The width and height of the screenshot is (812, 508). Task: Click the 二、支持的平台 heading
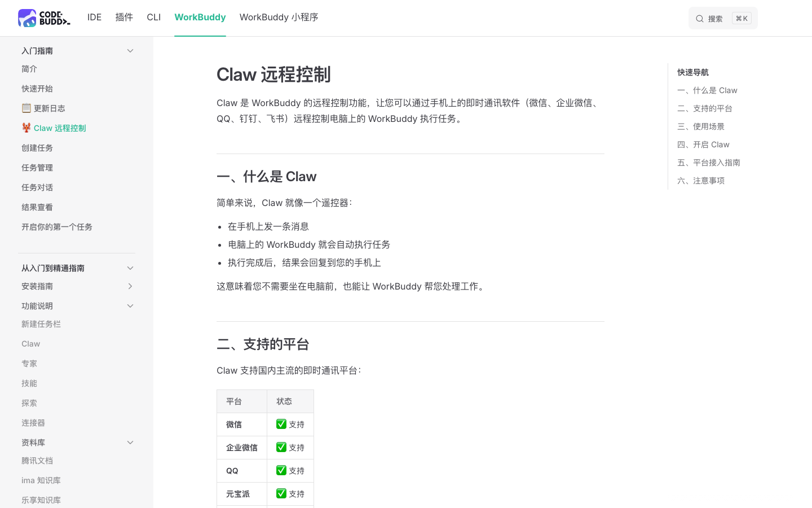[263, 344]
